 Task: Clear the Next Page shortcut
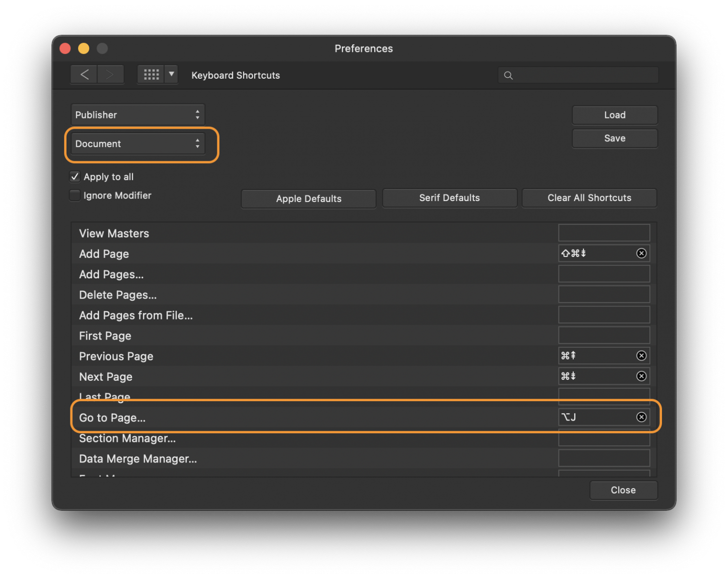641,376
